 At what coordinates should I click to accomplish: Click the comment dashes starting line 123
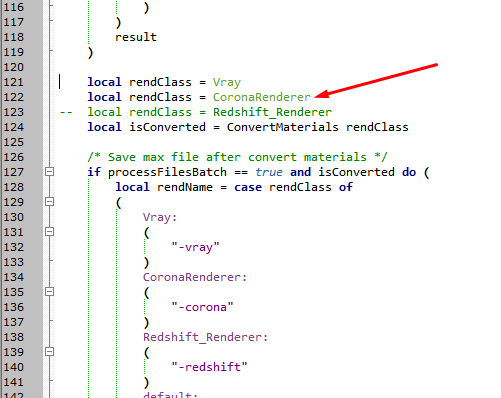[66, 112]
